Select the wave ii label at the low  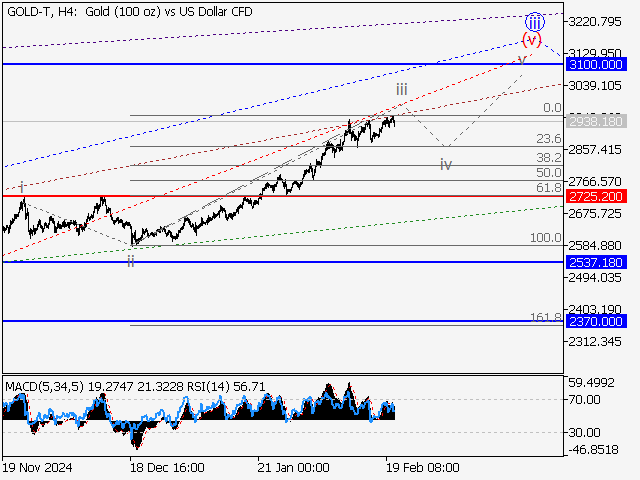coord(130,260)
